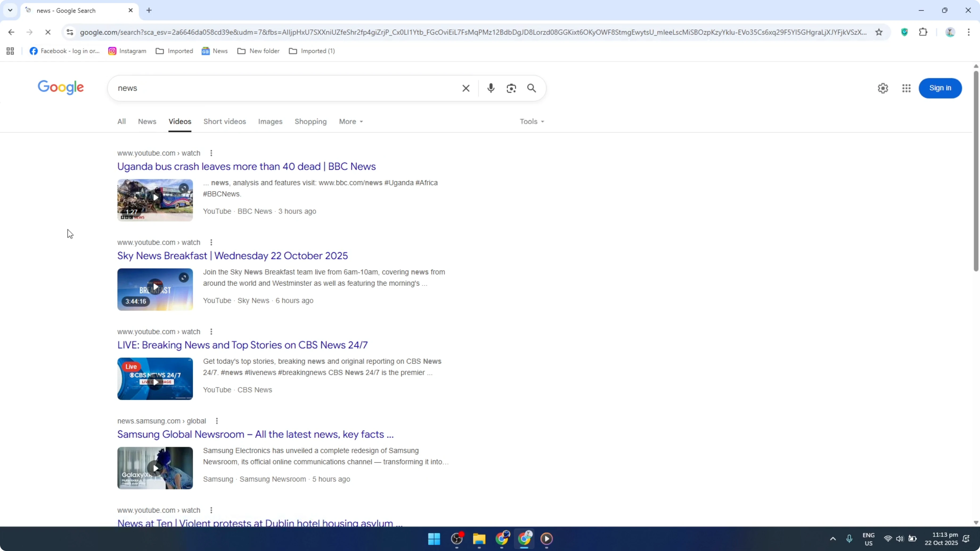Expand the More search filters dropdown

(351, 122)
